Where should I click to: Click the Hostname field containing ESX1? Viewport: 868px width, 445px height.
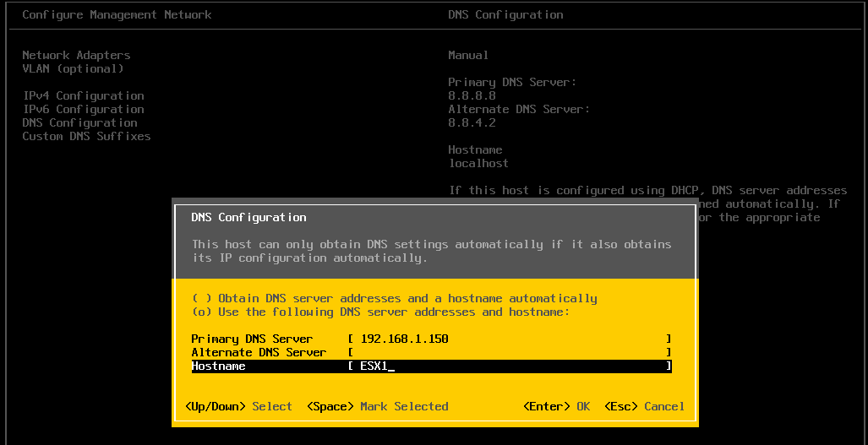coord(510,366)
